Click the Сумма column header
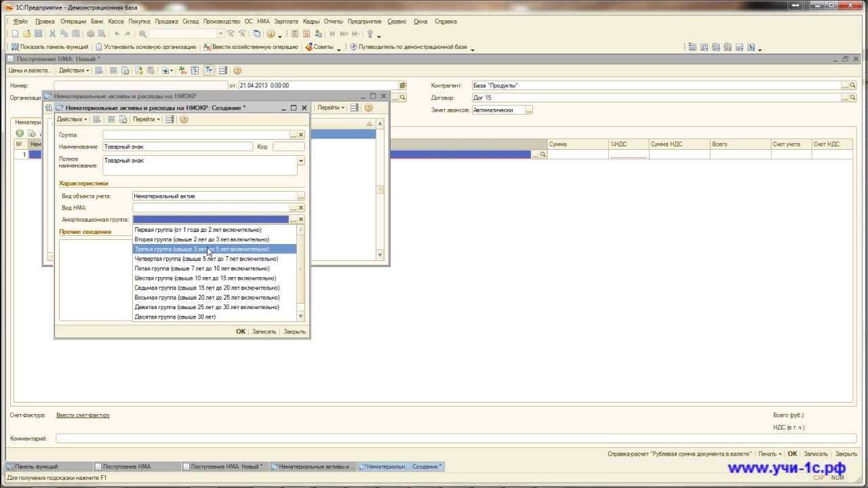 (578, 144)
